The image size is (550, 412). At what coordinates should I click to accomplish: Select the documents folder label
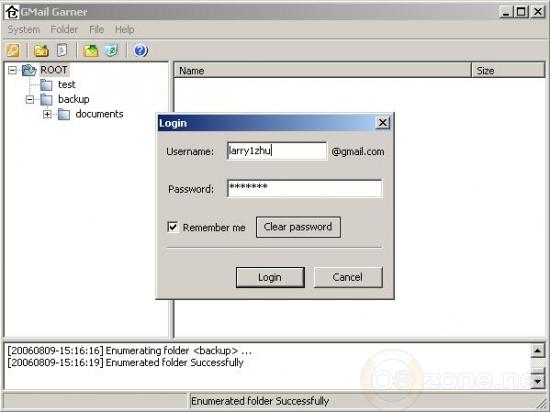click(x=99, y=114)
